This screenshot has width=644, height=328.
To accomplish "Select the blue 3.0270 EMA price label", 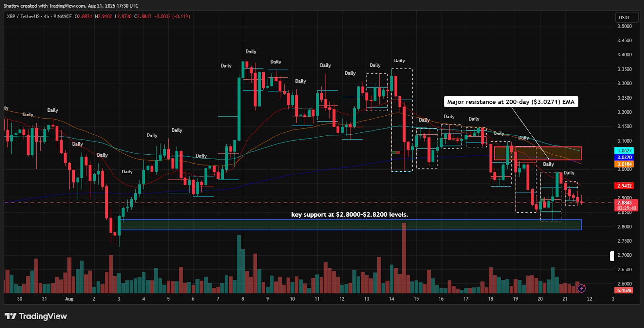I will (x=624, y=158).
